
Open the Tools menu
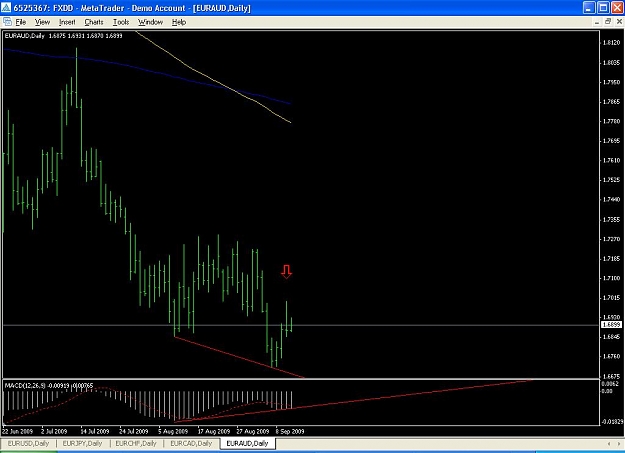pos(121,22)
